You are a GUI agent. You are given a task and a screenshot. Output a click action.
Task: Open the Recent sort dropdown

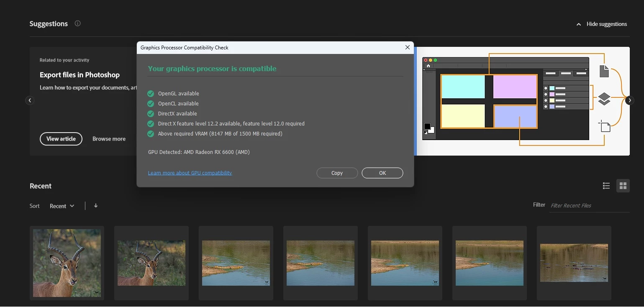click(62, 206)
